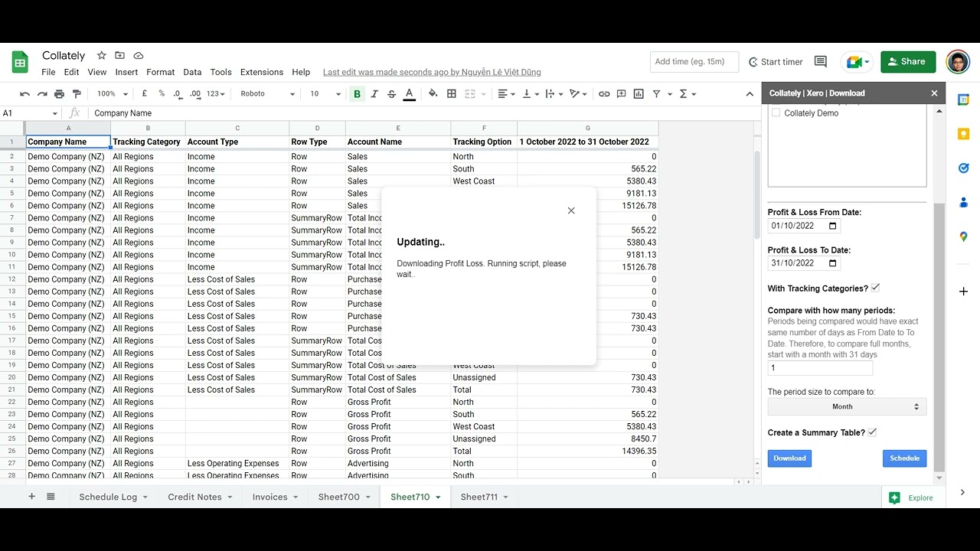Screen dimensions: 980x551
Task: Open the text rotation dropdown
Action: [579, 93]
